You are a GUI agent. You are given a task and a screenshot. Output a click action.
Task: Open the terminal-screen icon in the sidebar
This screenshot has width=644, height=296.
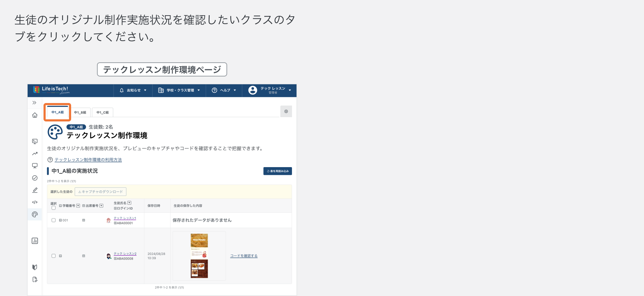tap(35, 141)
